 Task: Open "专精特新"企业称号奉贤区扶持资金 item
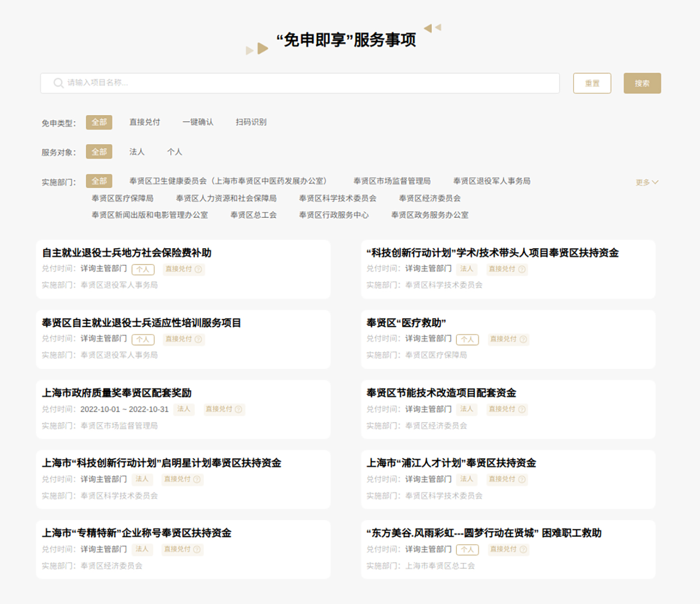[136, 533]
